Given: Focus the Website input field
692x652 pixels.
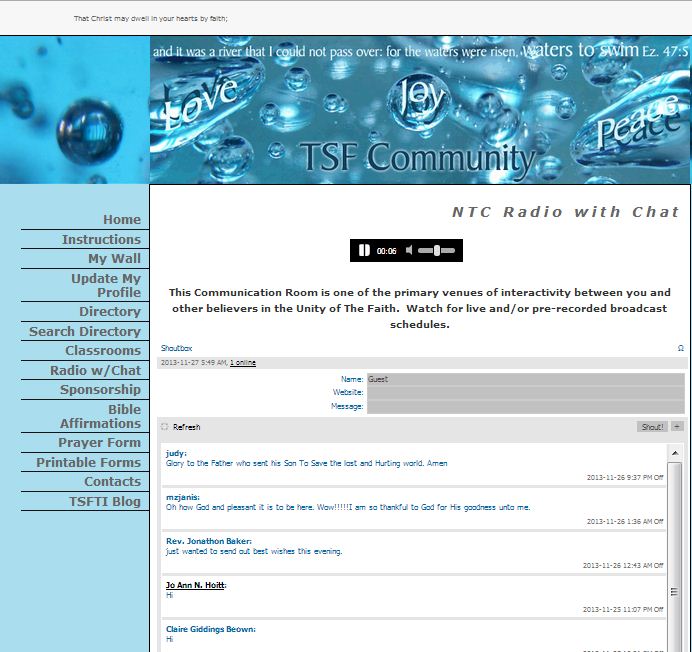Looking at the screenshot, I should (525, 393).
